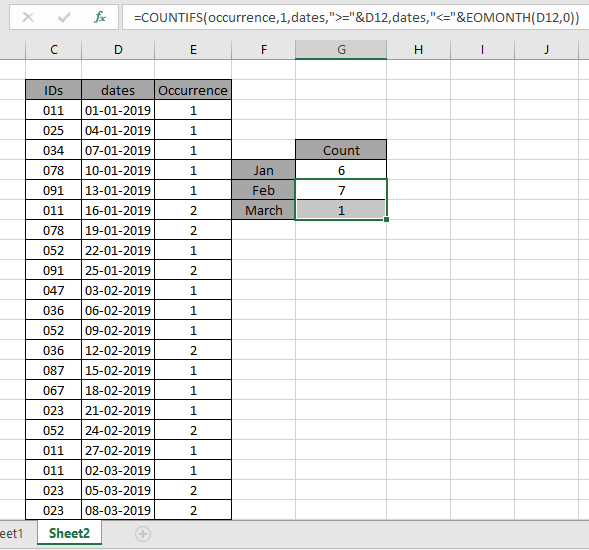The width and height of the screenshot is (589, 550).
Task: Select date cell 02-03-2019
Action: click(118, 470)
